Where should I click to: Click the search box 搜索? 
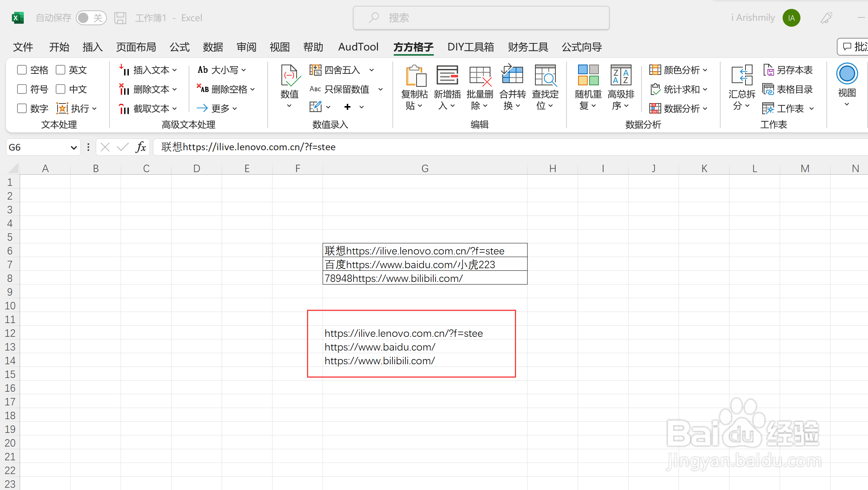click(481, 18)
